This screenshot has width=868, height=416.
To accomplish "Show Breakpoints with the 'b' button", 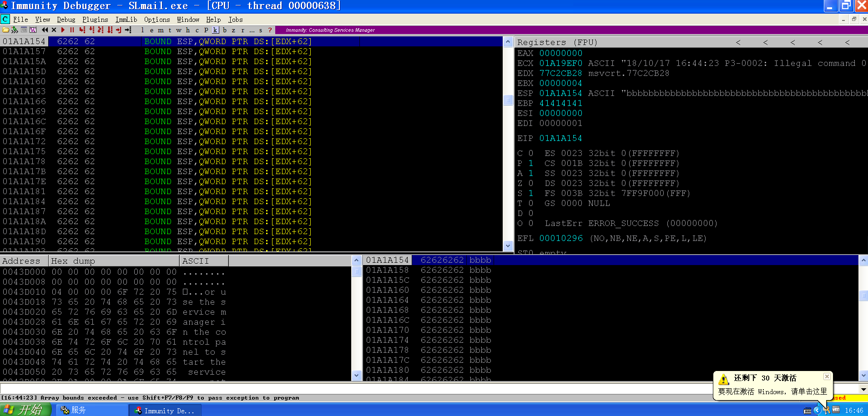I will tap(224, 30).
